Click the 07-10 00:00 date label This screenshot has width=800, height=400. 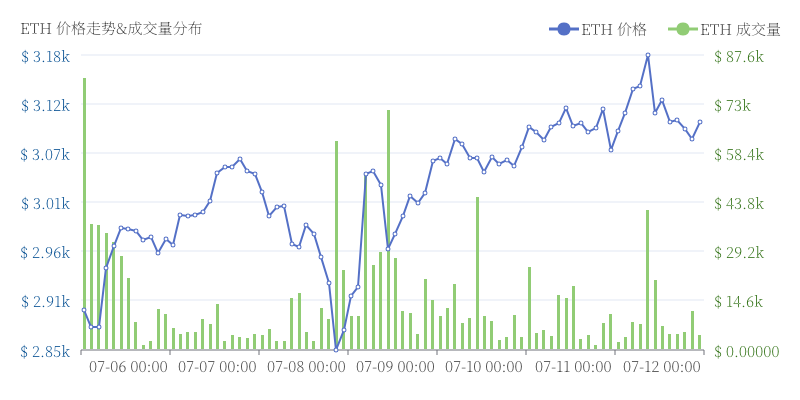(x=485, y=368)
